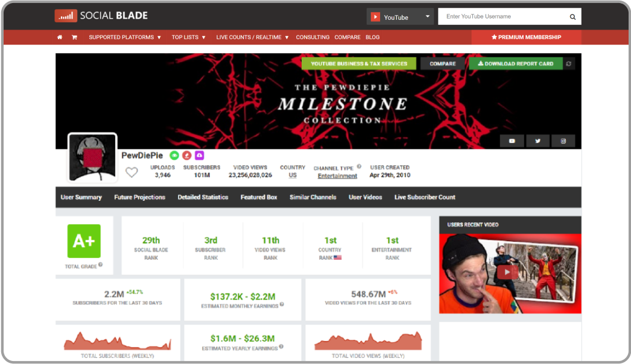Screen dimensions: 631x364
Task: Open the shopping cart icon
Action: (74, 37)
